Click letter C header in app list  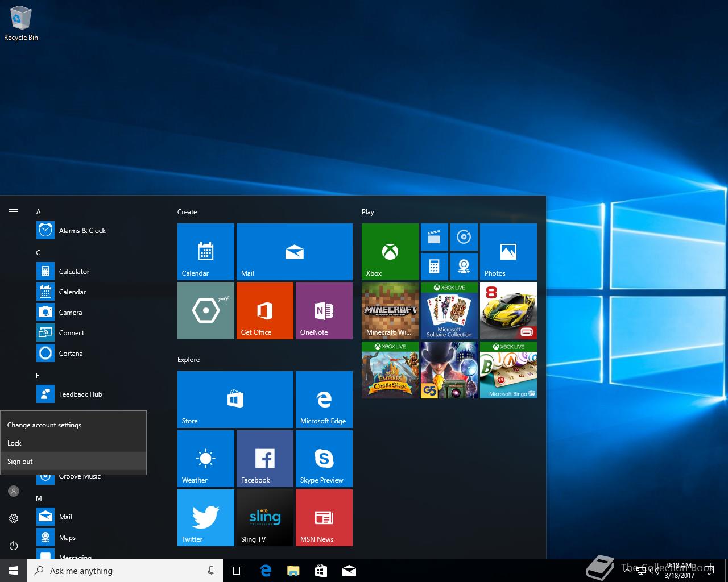pyautogui.click(x=39, y=253)
